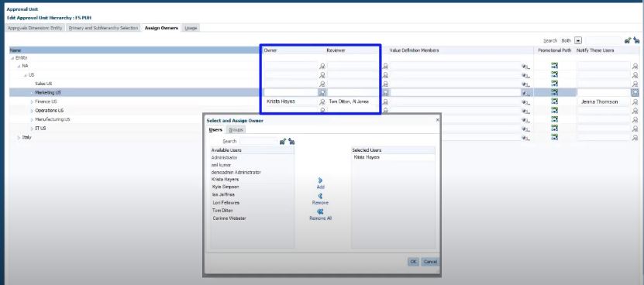This screenshot has width=644, height=285.
Task: Open notify users selector for Marketing US row
Action: pos(635,93)
